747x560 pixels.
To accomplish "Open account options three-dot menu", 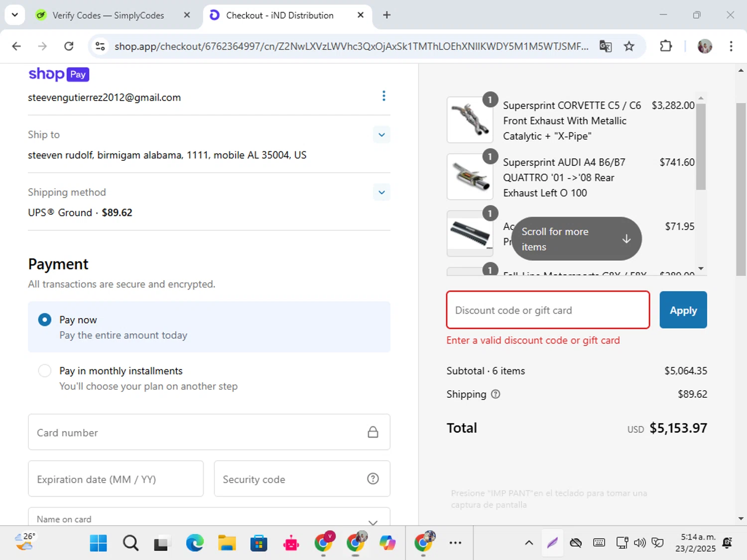I will pos(383,96).
